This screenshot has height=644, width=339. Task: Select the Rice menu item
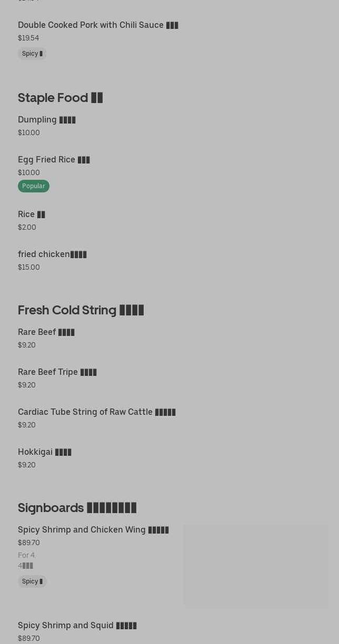(x=31, y=214)
